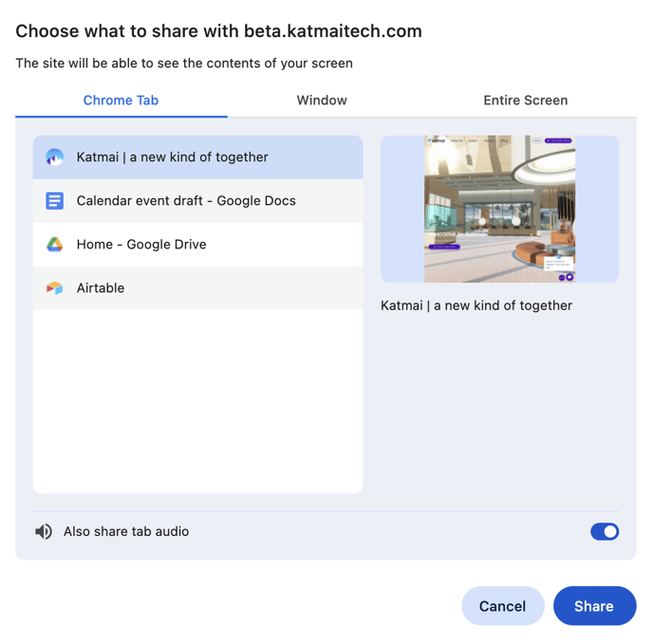Switch to the Window tab
Image resolution: width=653 pixels, height=644 pixels.
(x=322, y=101)
